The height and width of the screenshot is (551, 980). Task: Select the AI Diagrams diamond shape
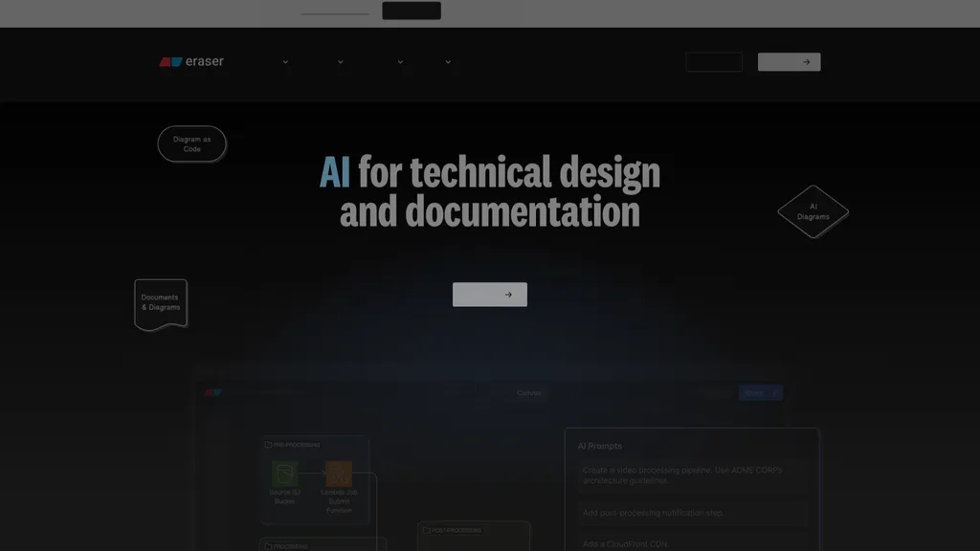[x=813, y=211]
